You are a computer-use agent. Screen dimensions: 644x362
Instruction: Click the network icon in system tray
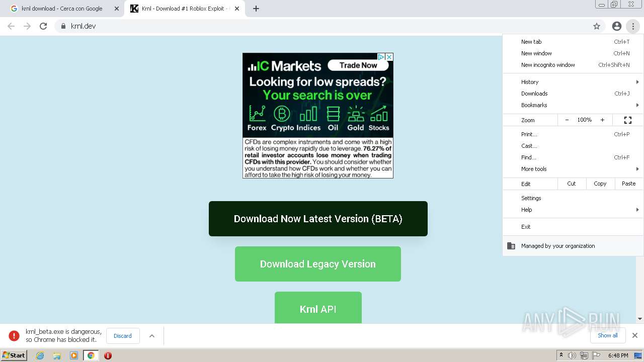coord(584,355)
